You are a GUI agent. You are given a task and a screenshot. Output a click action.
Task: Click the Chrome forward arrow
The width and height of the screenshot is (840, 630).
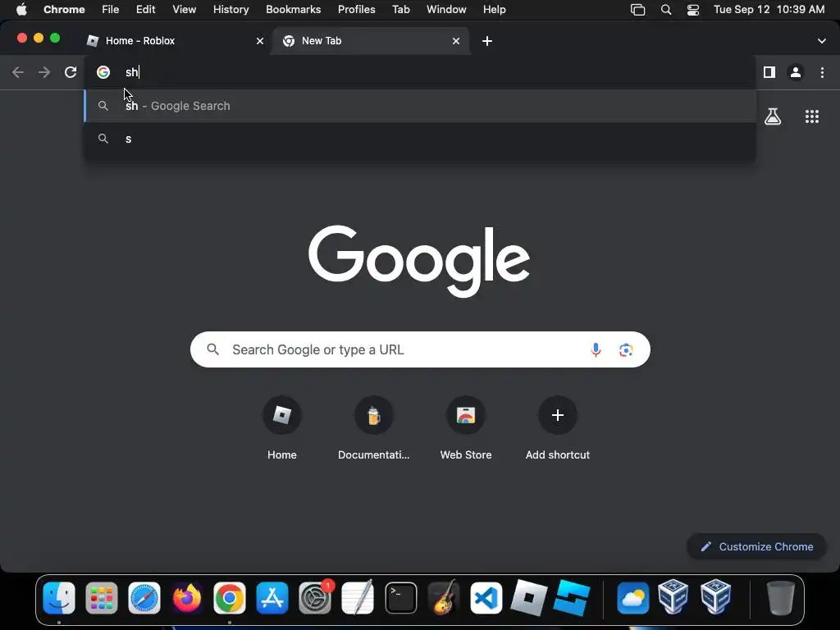point(44,72)
